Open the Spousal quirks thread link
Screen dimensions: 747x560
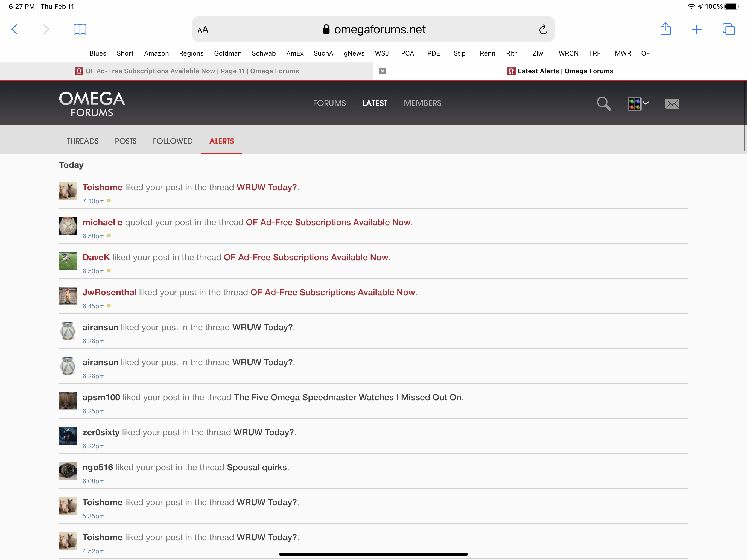click(x=257, y=467)
